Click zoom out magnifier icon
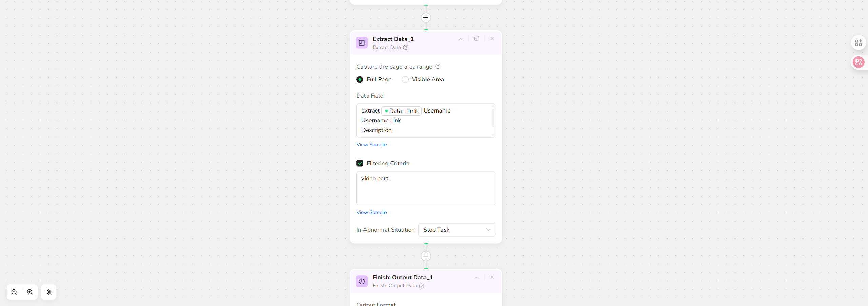Image resolution: width=868 pixels, height=306 pixels. pyautogui.click(x=14, y=292)
